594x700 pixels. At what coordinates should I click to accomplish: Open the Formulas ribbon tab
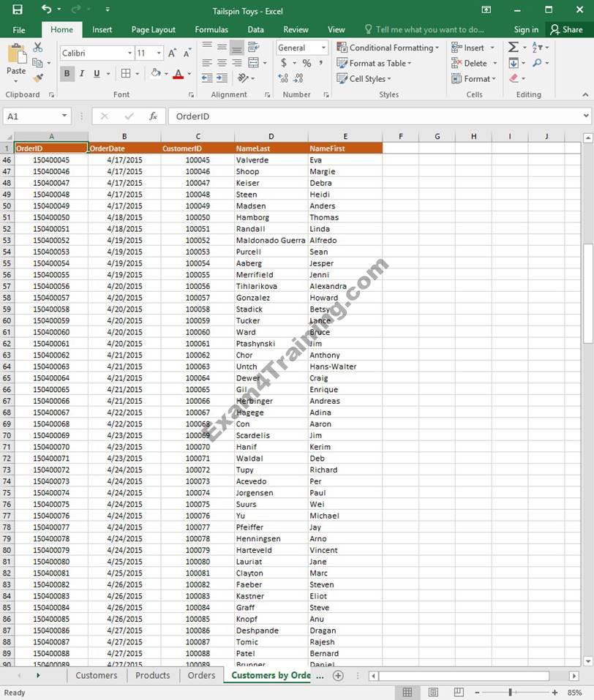[x=211, y=30]
